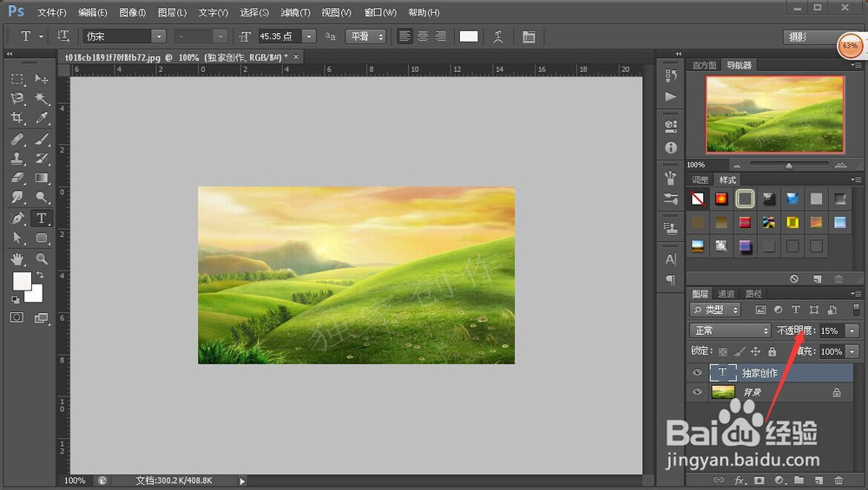Open the foreground color picker

coord(21,280)
